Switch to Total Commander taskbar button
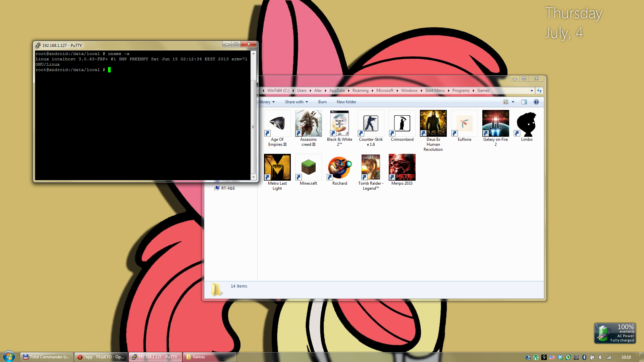Viewport: 644px width, 362px height. pos(47,357)
